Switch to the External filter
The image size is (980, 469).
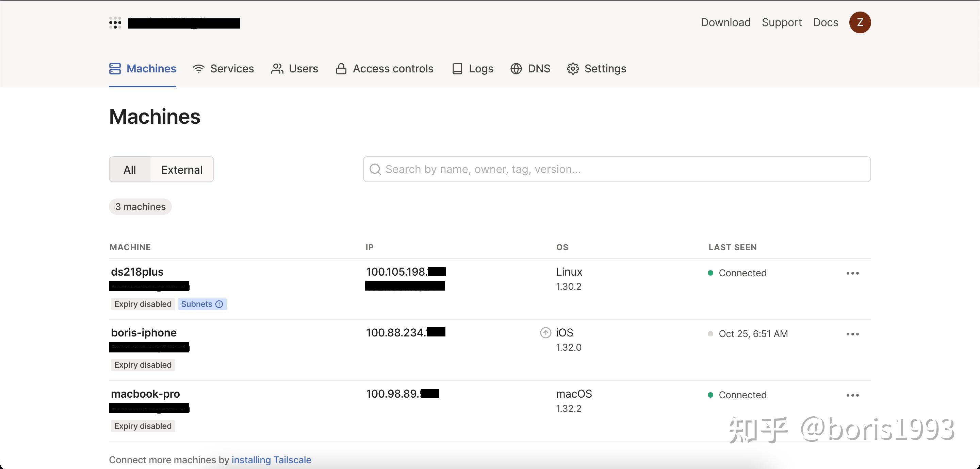(182, 170)
